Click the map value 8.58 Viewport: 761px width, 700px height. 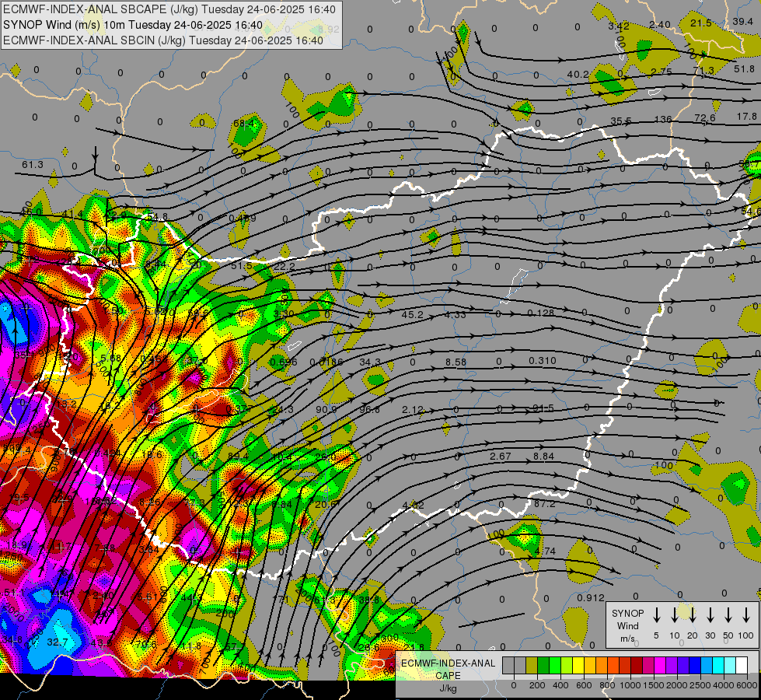pyautogui.click(x=456, y=362)
